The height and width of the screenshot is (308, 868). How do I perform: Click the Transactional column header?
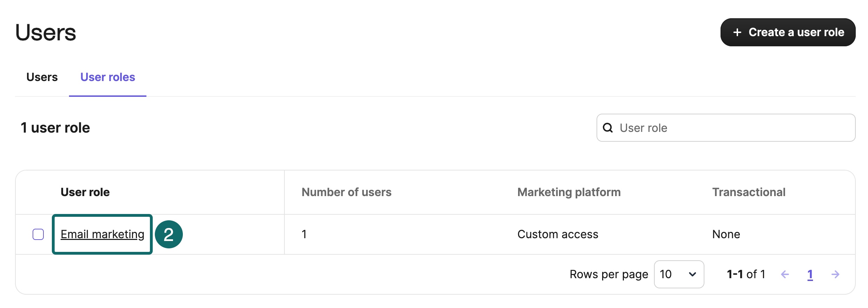point(749,192)
